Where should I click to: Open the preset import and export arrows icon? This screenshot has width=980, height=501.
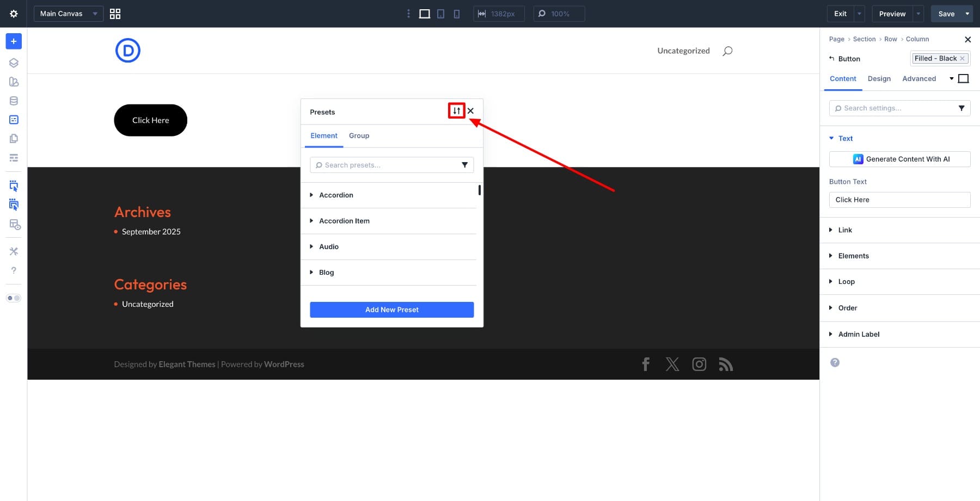[456, 110]
